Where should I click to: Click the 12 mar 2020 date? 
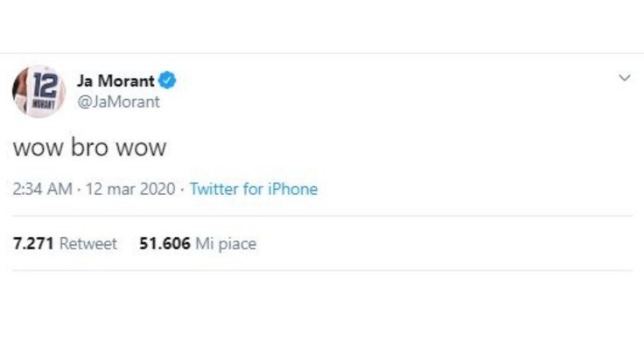[130, 189]
